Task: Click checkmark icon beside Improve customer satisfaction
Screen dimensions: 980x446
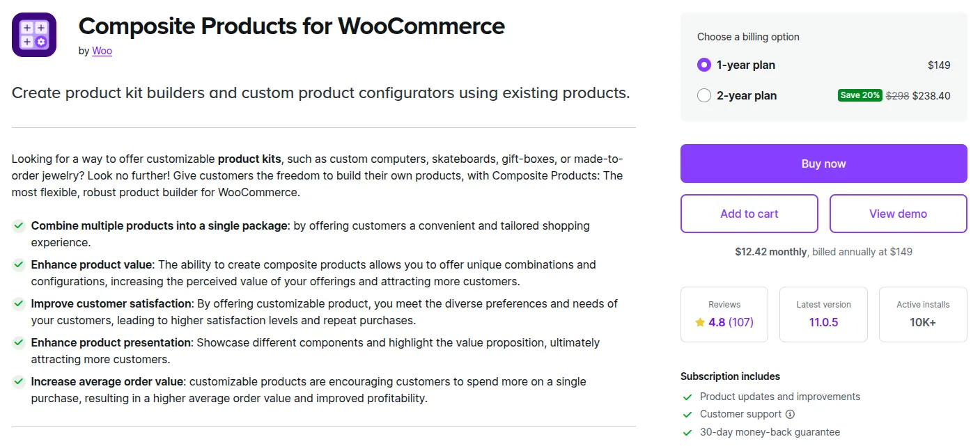Action: point(19,304)
